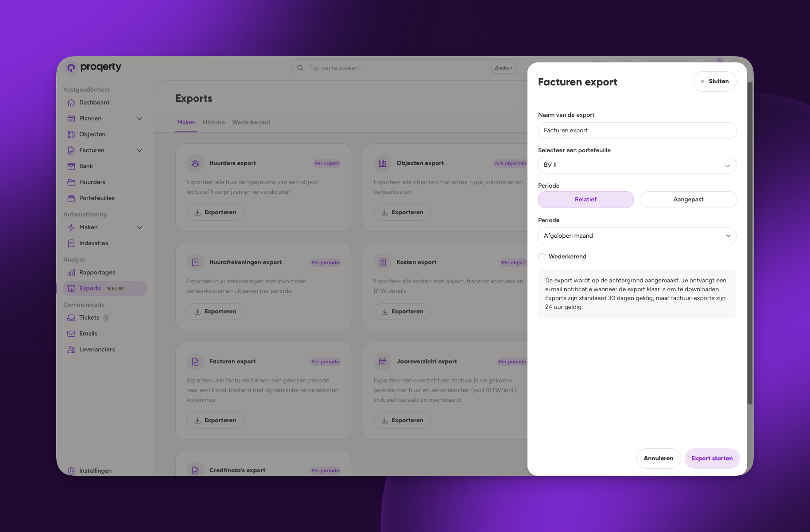Expand the Maken submenu chevron
The height and width of the screenshot is (532, 810).
pyautogui.click(x=140, y=227)
